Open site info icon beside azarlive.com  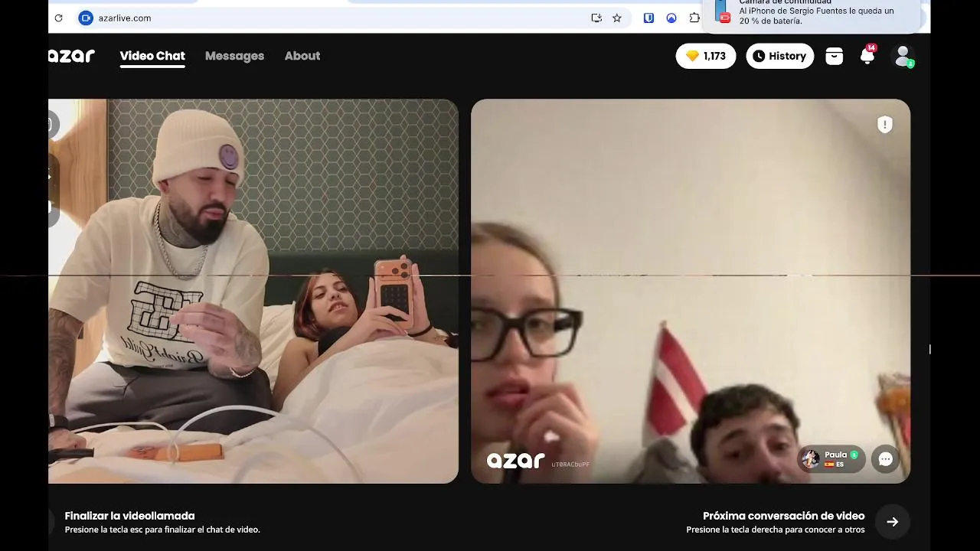[x=86, y=18]
